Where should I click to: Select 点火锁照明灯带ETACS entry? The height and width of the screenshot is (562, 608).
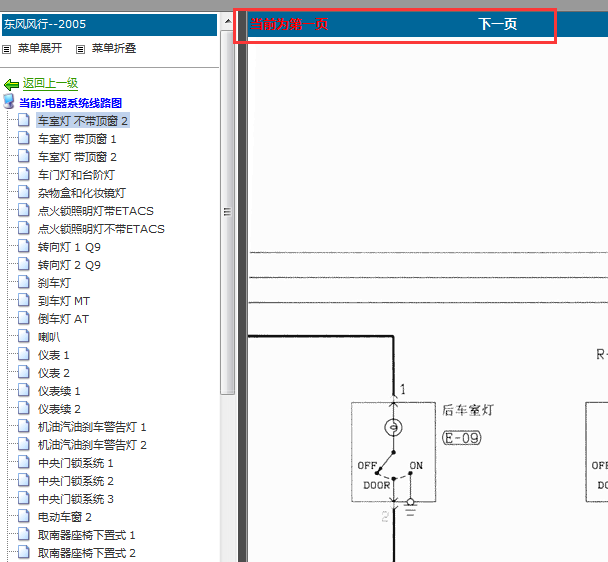coord(95,211)
